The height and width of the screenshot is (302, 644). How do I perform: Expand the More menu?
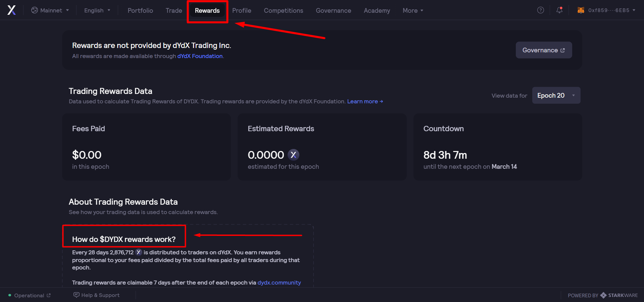(413, 10)
